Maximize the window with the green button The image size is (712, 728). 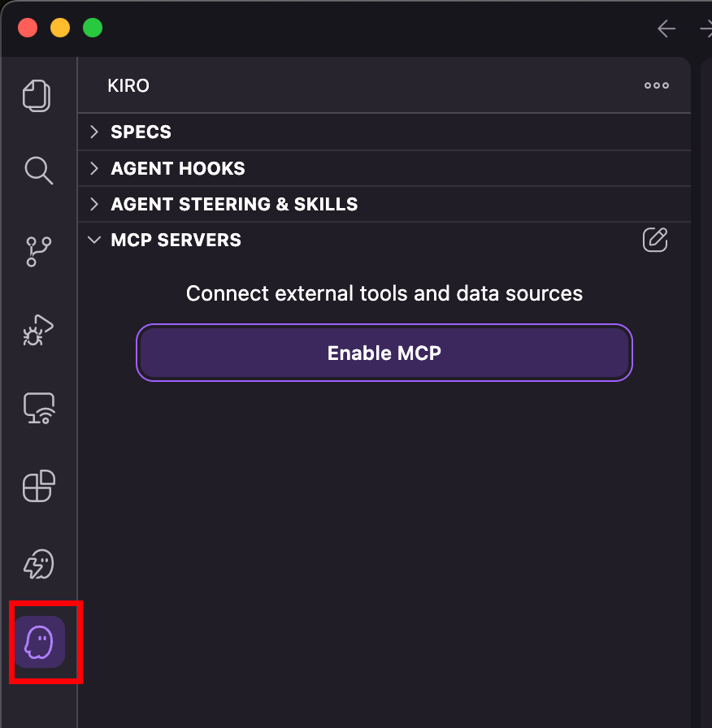[93, 28]
